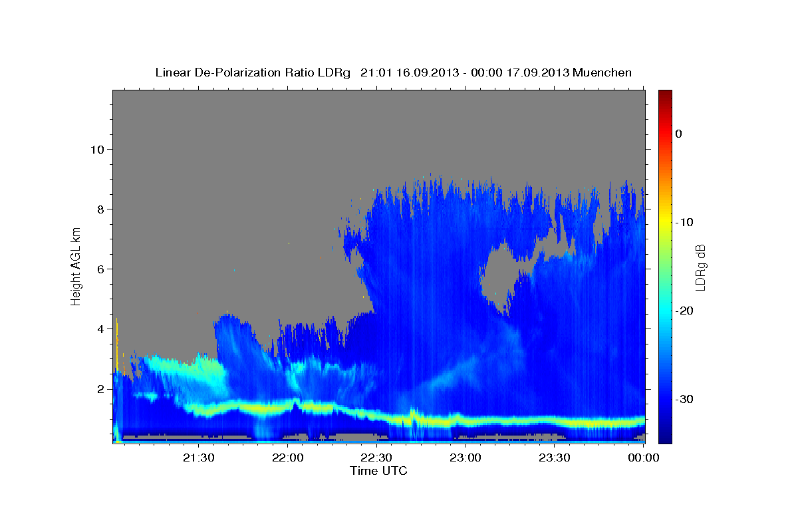The height and width of the screenshot is (532, 798).
Task: Click the height tick label 2
Action: (x=99, y=388)
